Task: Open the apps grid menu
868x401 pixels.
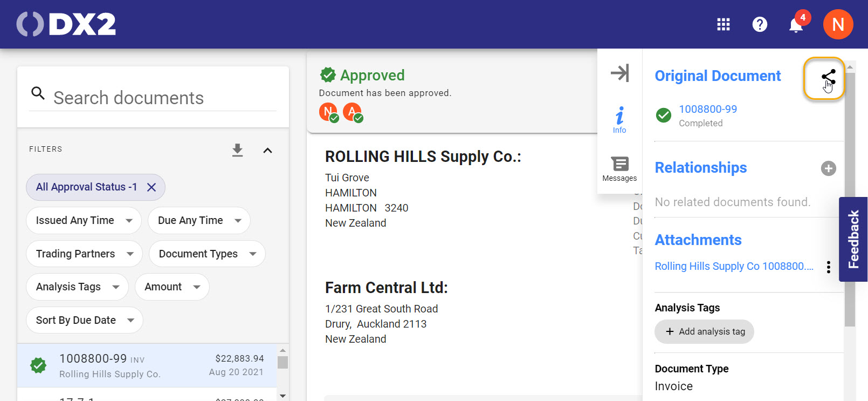Action: point(723,24)
